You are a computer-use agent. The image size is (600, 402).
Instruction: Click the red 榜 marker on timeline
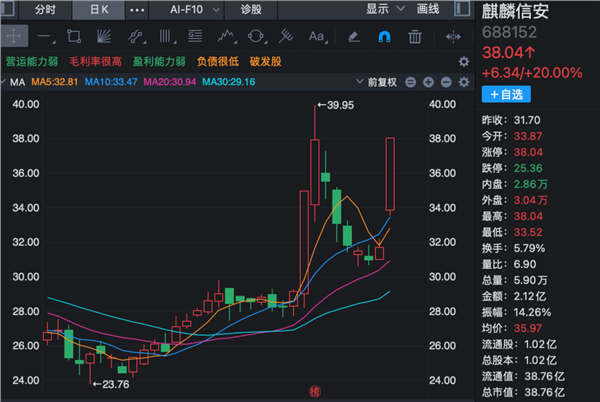(315, 391)
